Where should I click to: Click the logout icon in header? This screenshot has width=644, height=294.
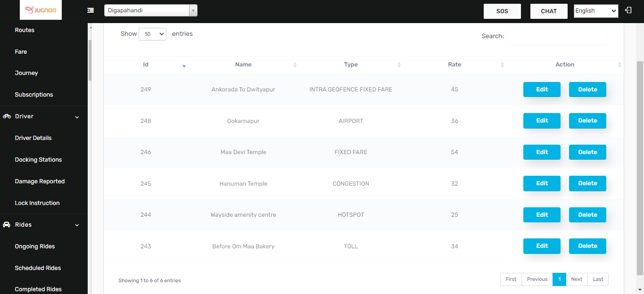click(x=628, y=10)
